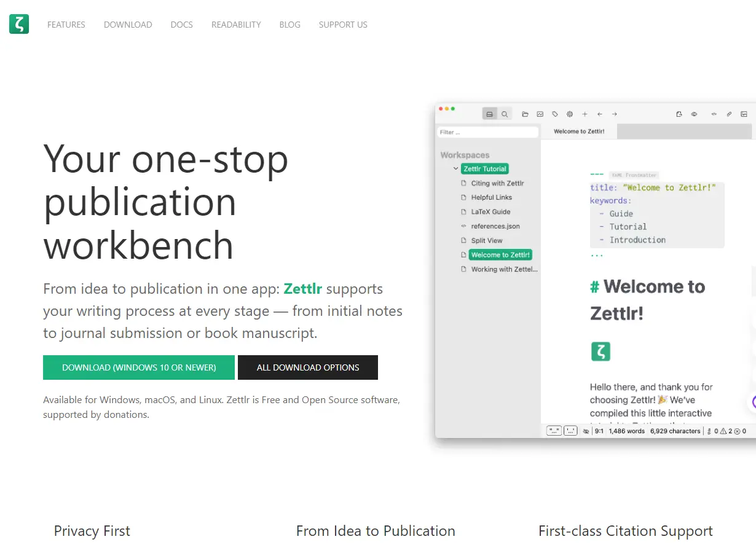Open the DOCS menu item
Screen dimensions: 756x550
point(181,25)
